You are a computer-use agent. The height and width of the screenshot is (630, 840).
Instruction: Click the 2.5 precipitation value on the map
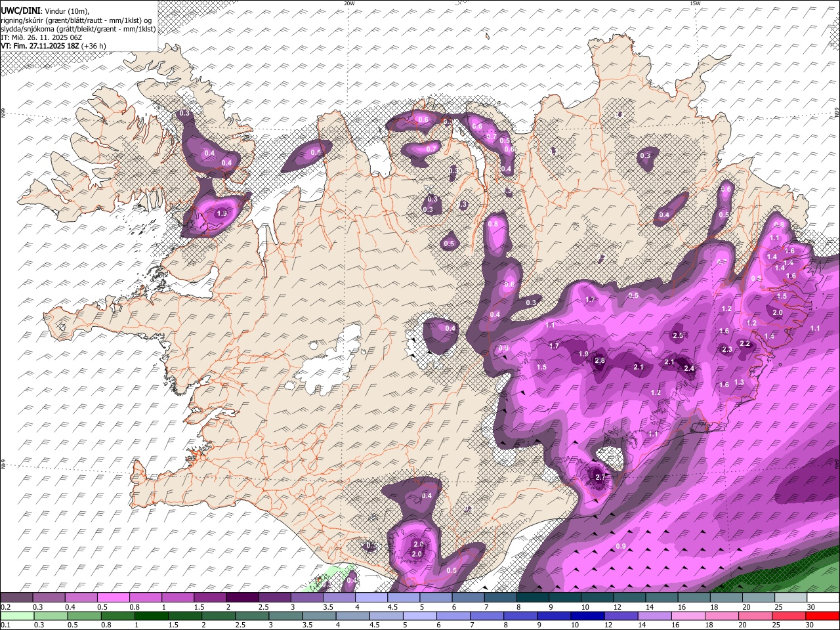[x=679, y=335]
